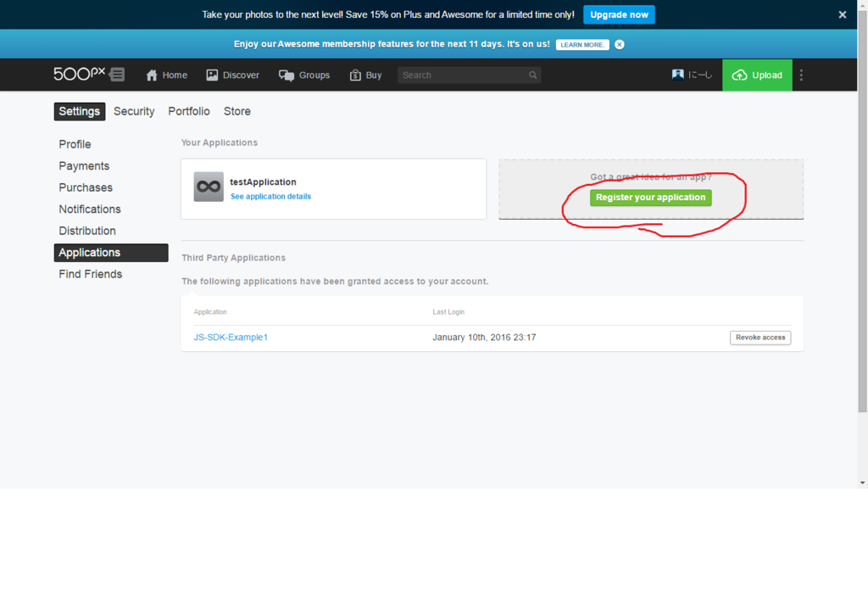This screenshot has height=598, width=868.
Task: Click the Home house icon
Action: click(152, 75)
